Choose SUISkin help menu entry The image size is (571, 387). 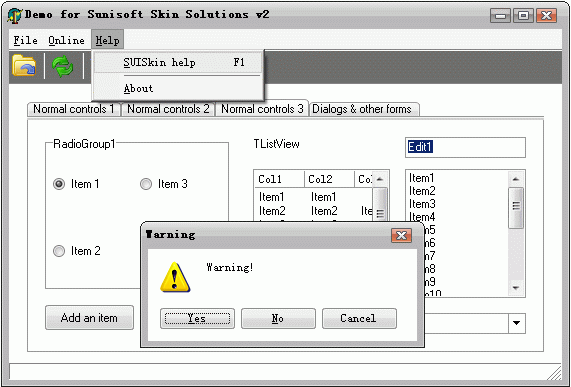point(178,62)
